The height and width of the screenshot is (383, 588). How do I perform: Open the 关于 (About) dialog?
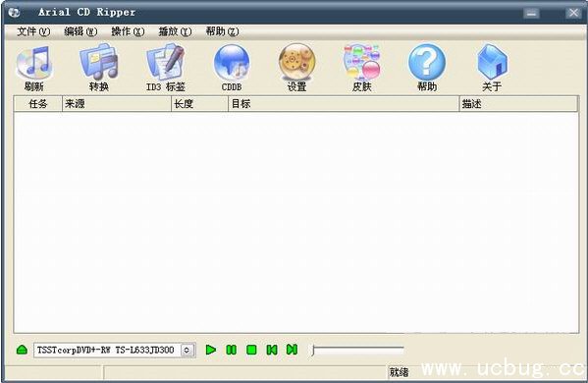(492, 68)
